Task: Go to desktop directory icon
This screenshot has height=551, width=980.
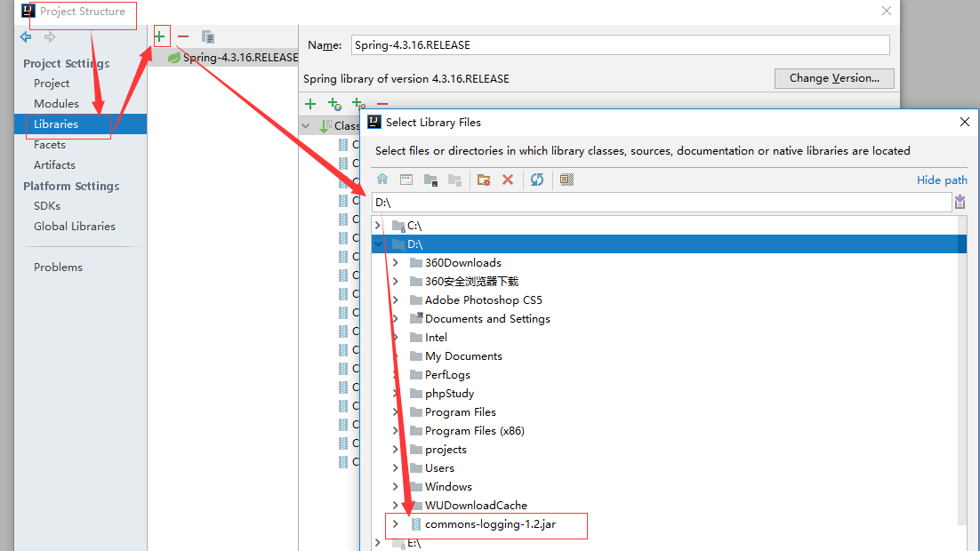Action: click(406, 180)
